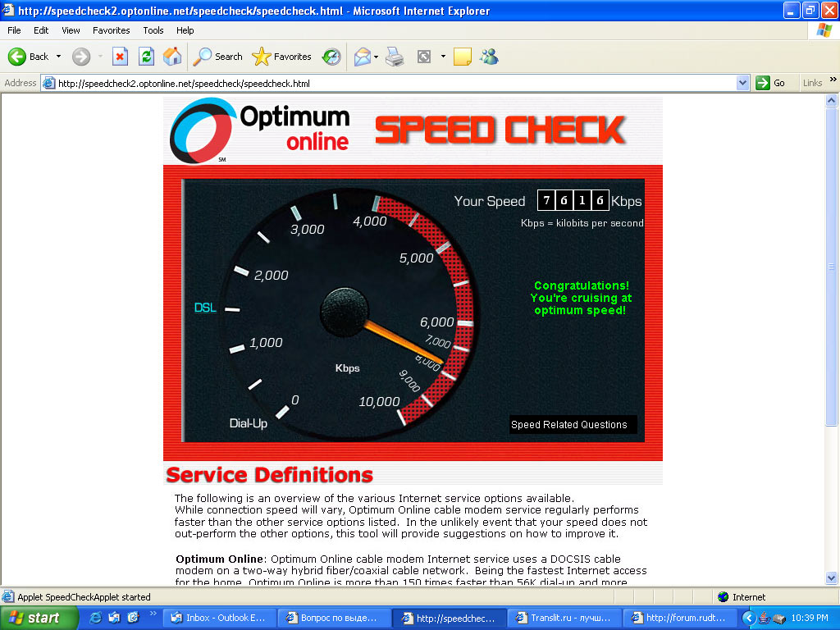The image size is (840, 630).
Task: Click the Congratulations message text
Action: 582,298
